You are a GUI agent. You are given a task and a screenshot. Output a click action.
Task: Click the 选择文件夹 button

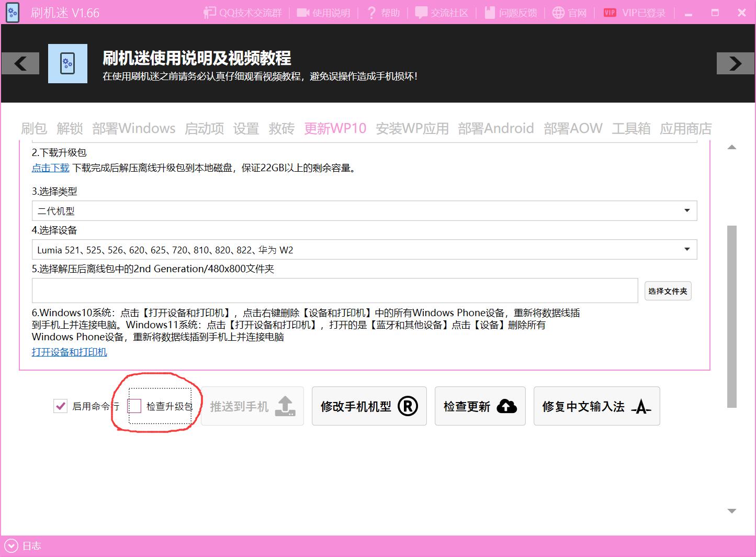point(668,291)
